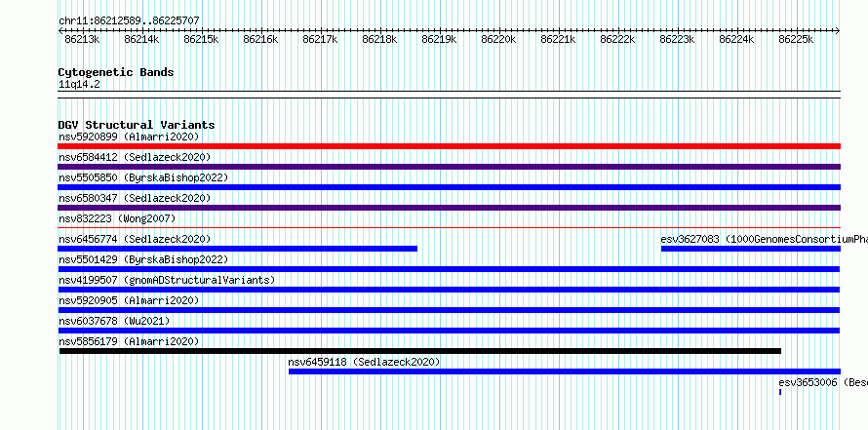The height and width of the screenshot is (430, 868).
Task: Click the 86220k ruler tick label
Action: 498,39
